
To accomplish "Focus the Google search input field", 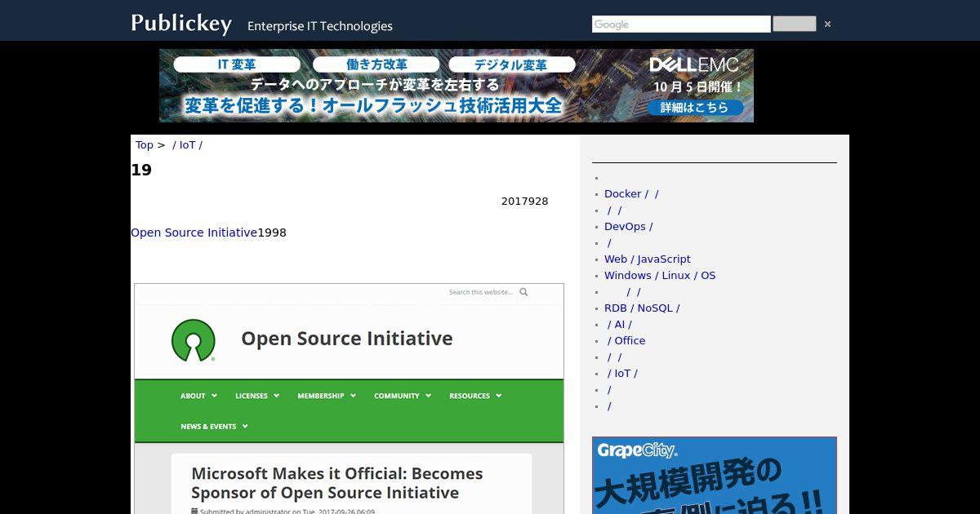I will point(681,24).
